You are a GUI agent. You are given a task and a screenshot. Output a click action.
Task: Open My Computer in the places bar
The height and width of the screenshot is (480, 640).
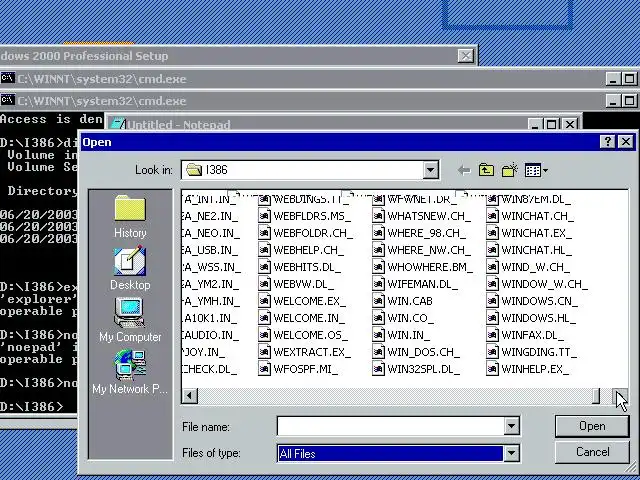pyautogui.click(x=130, y=320)
